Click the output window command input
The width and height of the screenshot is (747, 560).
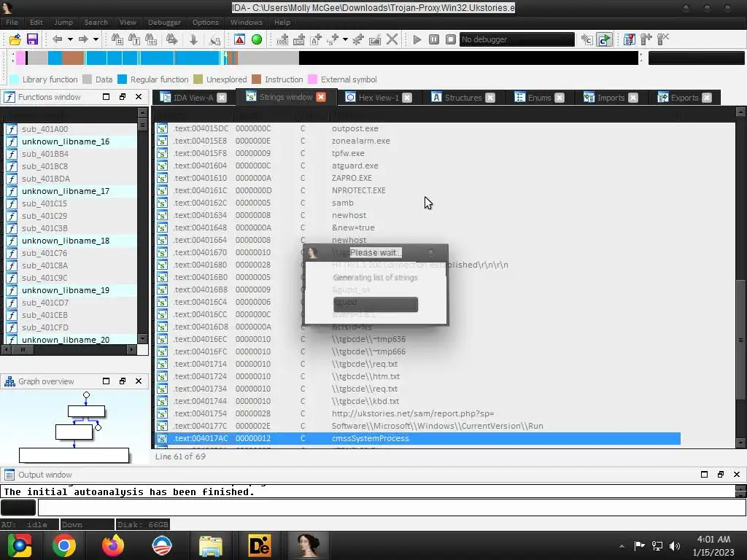392,507
